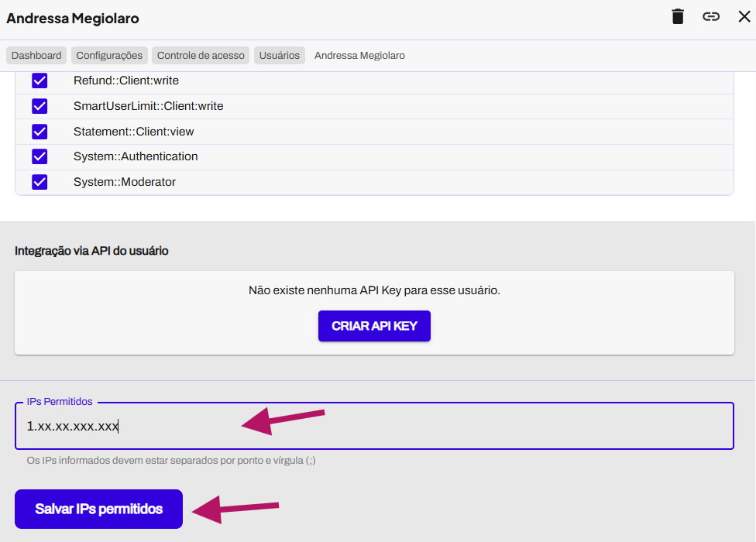Screen dimensions: 756x542
Task: Uncheck Refund::Client:write permission
Action: [x=40, y=81]
